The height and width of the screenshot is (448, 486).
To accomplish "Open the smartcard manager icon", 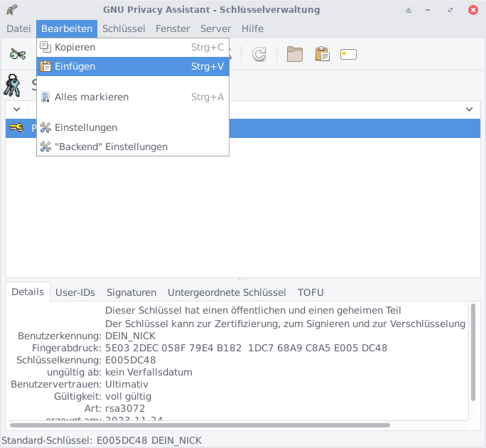I will click(348, 55).
